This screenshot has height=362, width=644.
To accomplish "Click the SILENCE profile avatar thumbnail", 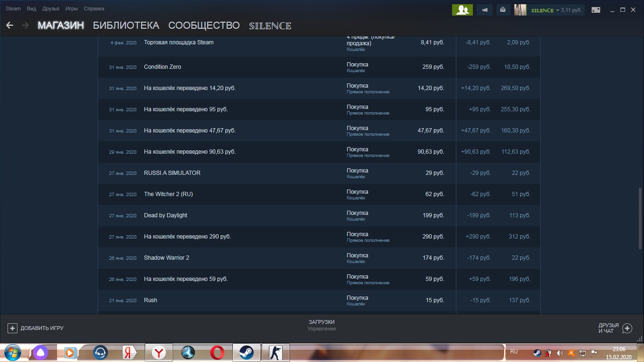I will click(520, 10).
